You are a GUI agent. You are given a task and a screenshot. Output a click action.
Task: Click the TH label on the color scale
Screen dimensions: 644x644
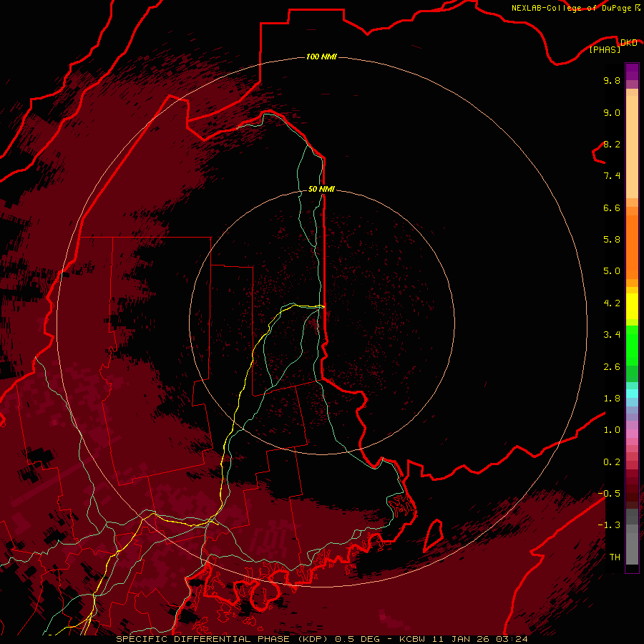tap(615, 557)
